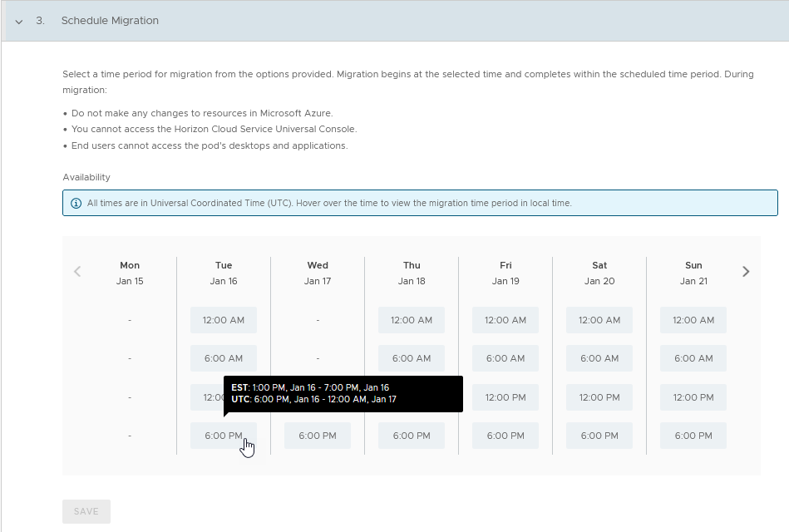The image size is (789, 532).
Task: Select Tue Jan 16 12:00 AM slot
Action: tap(224, 320)
